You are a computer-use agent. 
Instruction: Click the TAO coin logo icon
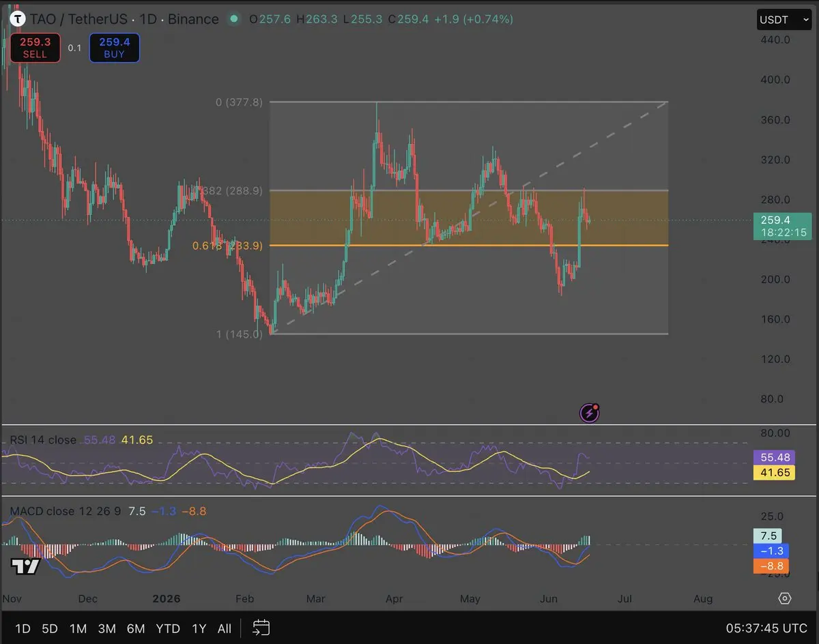click(13, 19)
